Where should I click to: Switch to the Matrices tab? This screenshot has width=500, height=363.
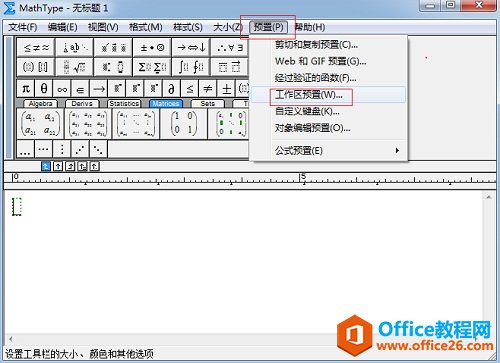pyautogui.click(x=166, y=104)
